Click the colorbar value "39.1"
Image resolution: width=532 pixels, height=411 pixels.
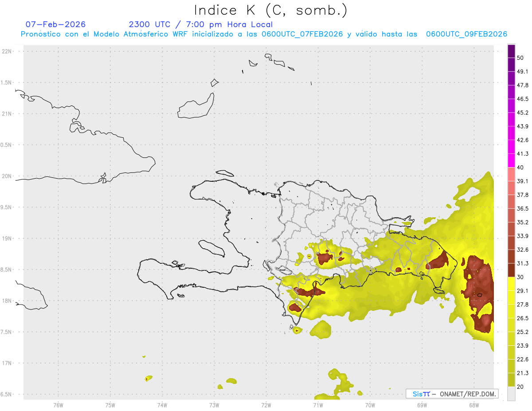tap(523, 181)
